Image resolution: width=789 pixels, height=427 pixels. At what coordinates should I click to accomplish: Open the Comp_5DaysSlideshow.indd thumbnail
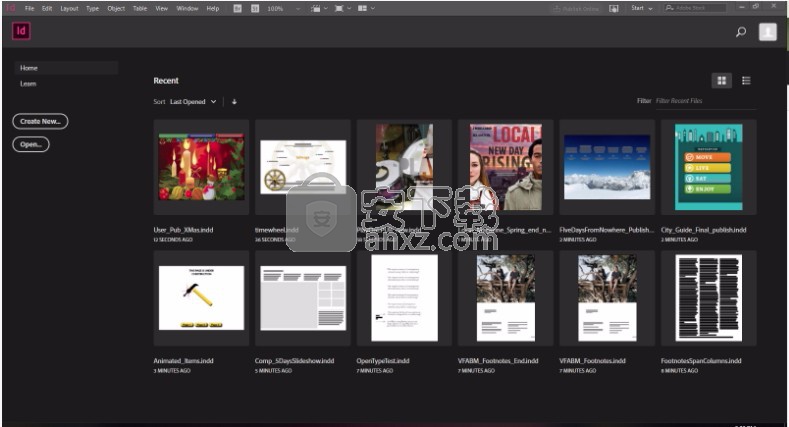pyautogui.click(x=303, y=298)
